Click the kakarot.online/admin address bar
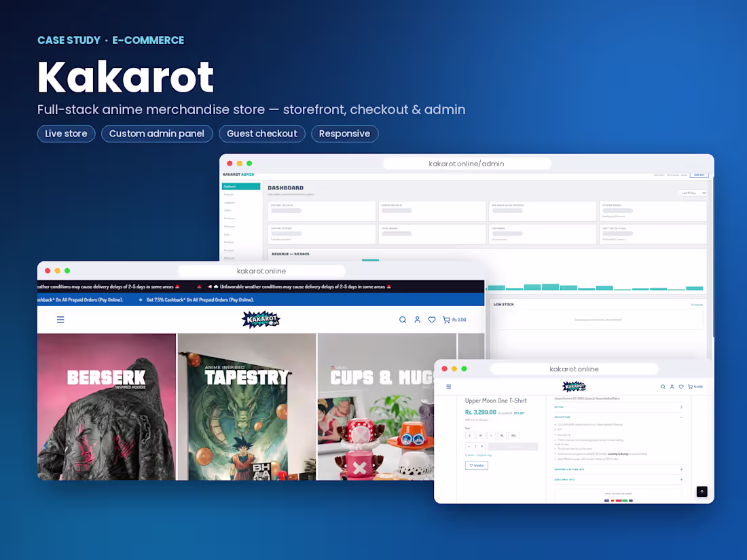The image size is (747, 560). 467,164
